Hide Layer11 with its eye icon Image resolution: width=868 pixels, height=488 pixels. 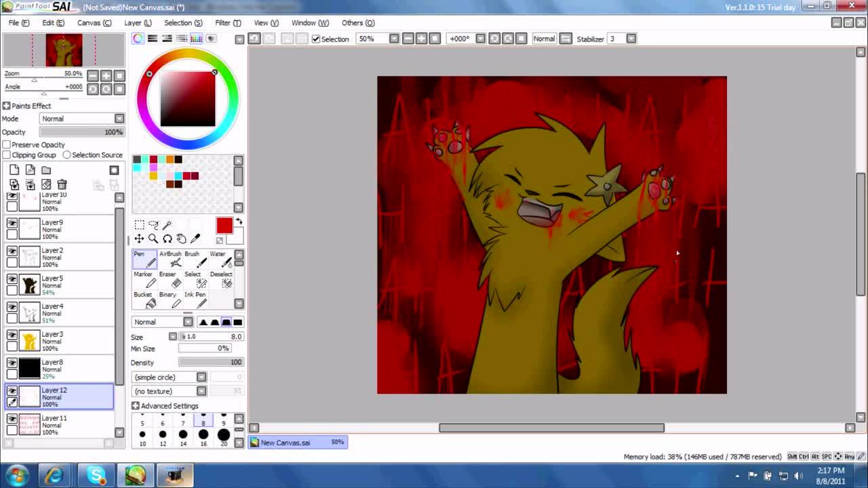point(12,418)
